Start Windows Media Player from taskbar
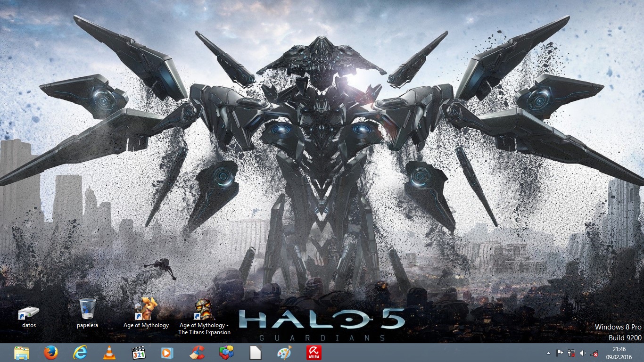This screenshot has height=362, width=644. [x=167, y=353]
